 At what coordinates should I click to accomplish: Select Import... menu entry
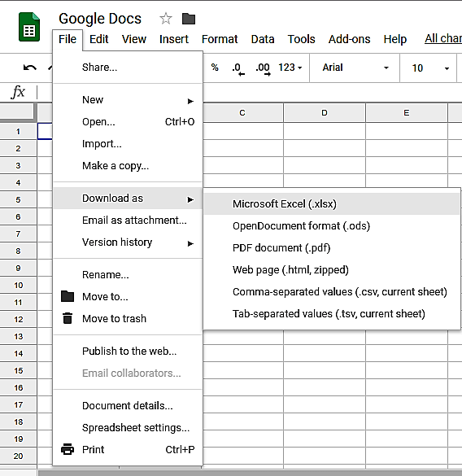128,143
